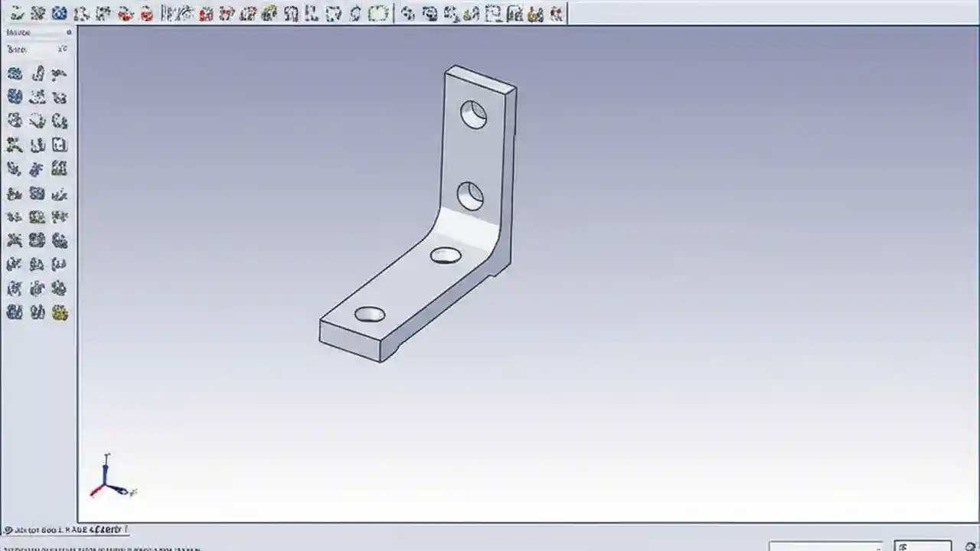This screenshot has height=551, width=980.
Task: Enable the dashed selection-box toolbar toggle
Action: click(378, 13)
